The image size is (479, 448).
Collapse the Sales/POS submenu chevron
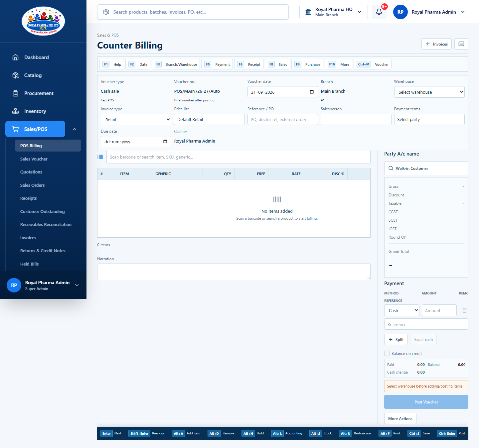click(75, 129)
